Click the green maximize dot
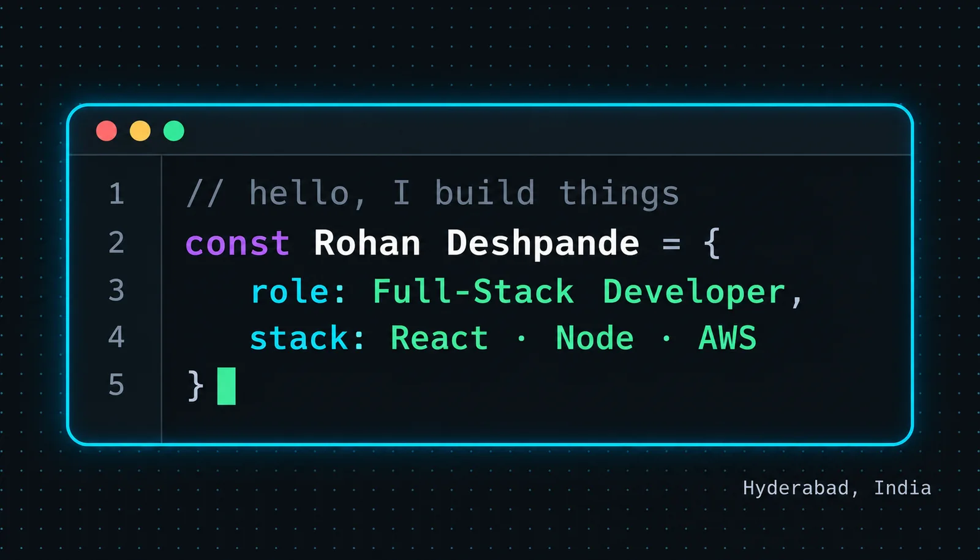The height and width of the screenshot is (560, 980). point(174,131)
